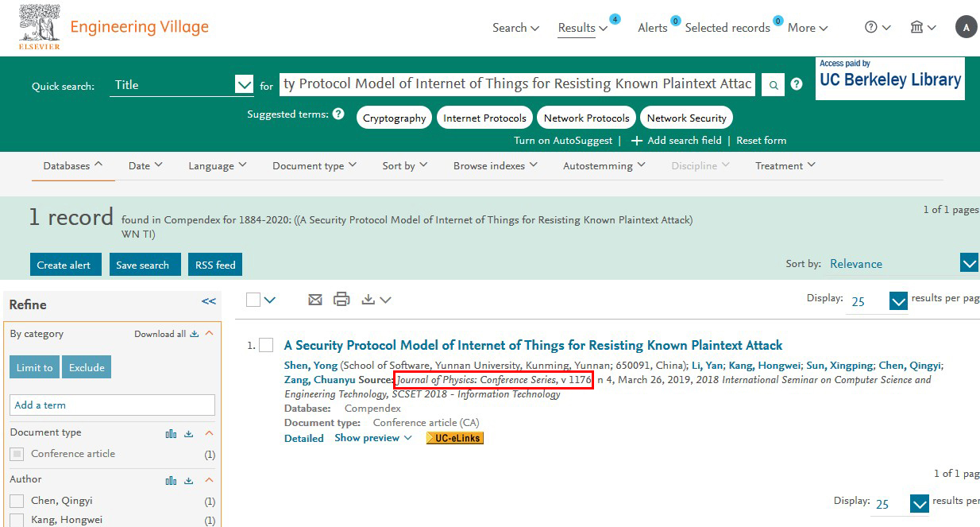Image resolution: width=980 pixels, height=527 pixels.
Task: Collapse the Document type facet chevron
Action: pyautogui.click(x=210, y=433)
